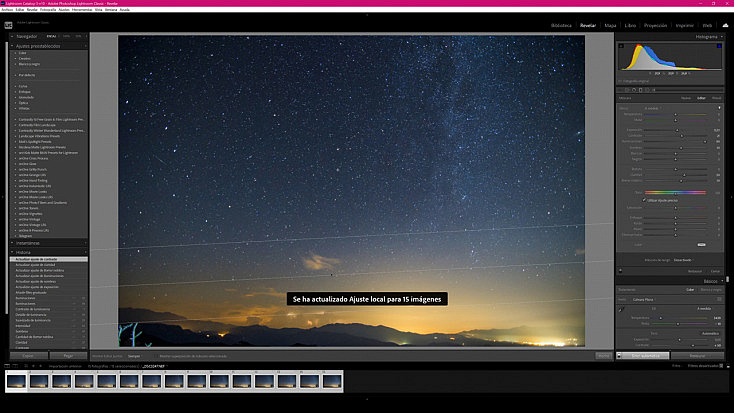Collapse the Histograma panel
The image size is (734, 413).
pos(722,37)
